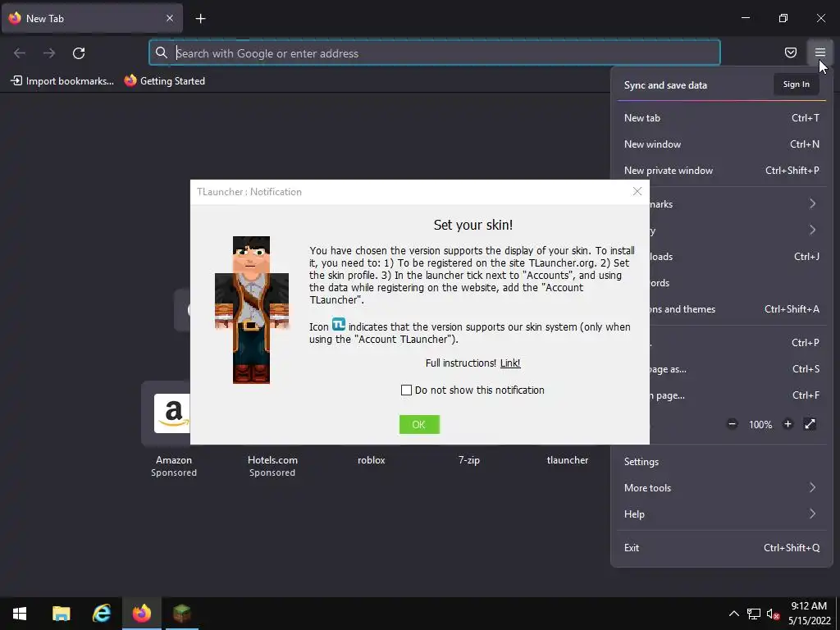Expand the Bookmarks submenu chevron
The image size is (840, 630).
click(x=812, y=203)
